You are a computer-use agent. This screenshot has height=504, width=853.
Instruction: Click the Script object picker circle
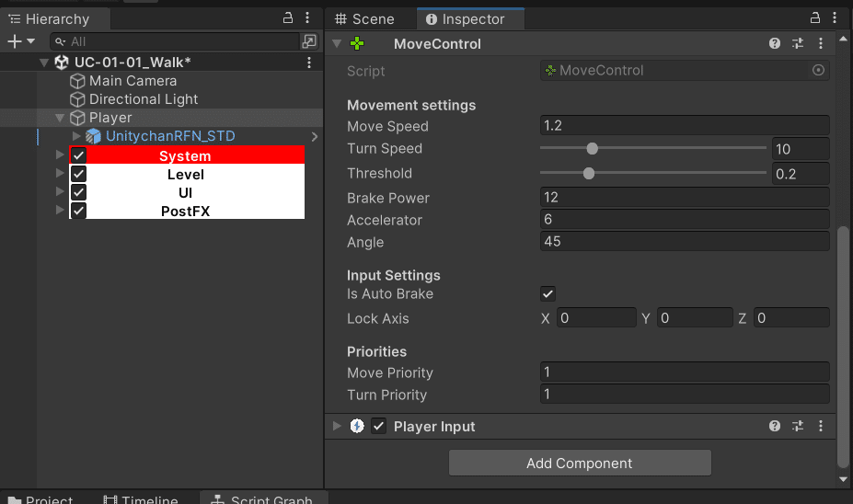[818, 70]
